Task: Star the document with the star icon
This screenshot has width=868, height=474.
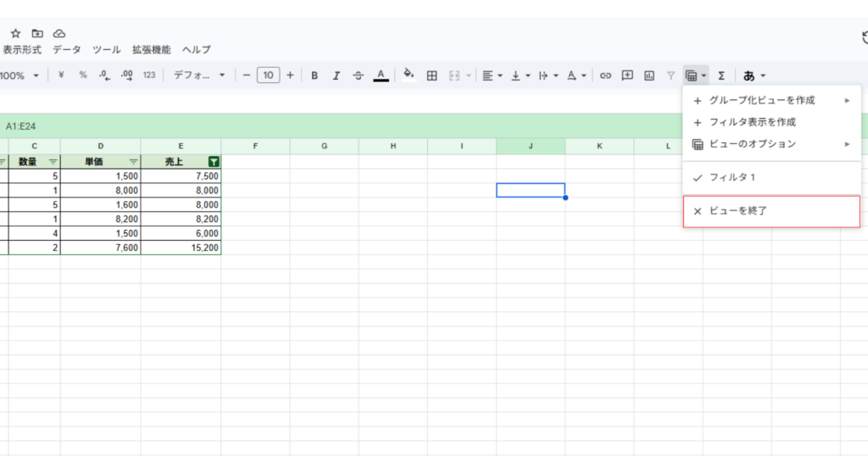Action: (15, 33)
